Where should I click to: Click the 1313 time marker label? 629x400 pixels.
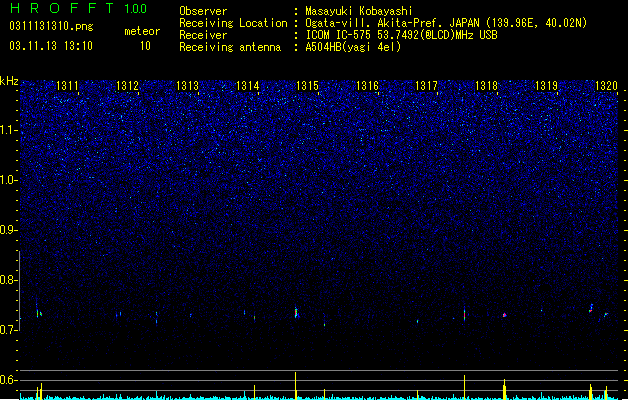pos(187,86)
